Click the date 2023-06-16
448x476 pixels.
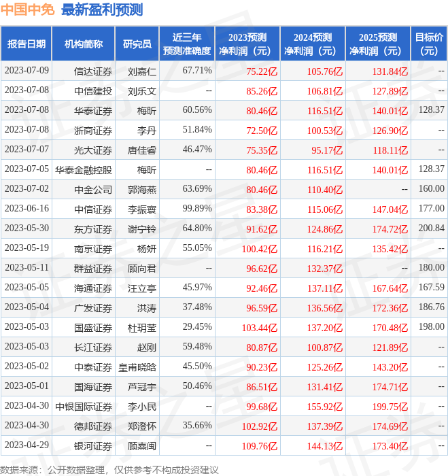pos(27,208)
